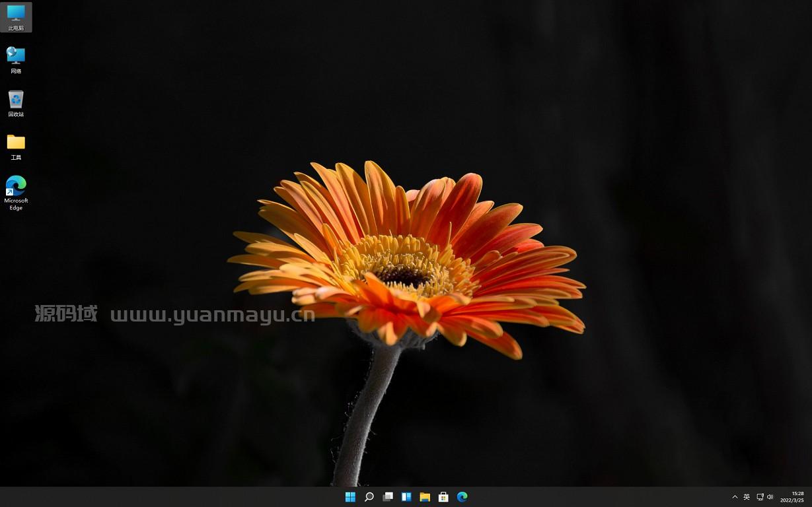Select the flower wallpaper background
Image resolution: width=812 pixels, height=507 pixels.
[x=406, y=264]
